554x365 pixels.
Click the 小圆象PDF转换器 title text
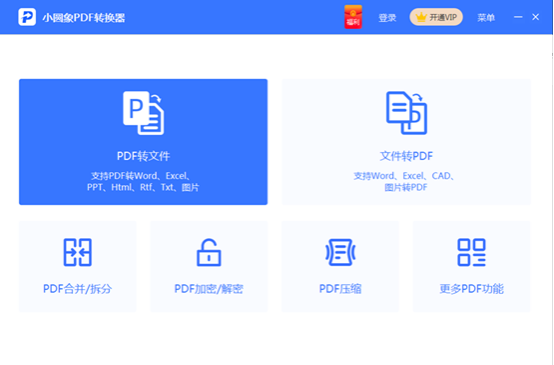coord(84,18)
